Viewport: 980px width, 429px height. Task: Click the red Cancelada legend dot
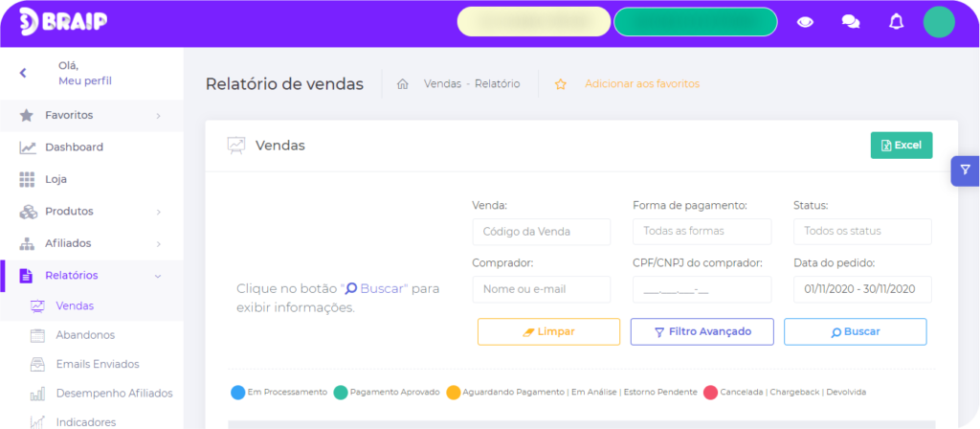coord(711,393)
